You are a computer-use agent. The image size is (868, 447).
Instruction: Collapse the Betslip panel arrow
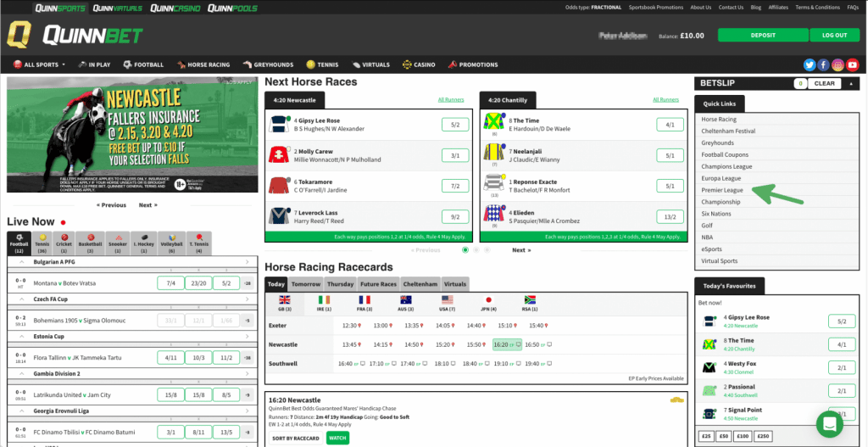point(850,83)
